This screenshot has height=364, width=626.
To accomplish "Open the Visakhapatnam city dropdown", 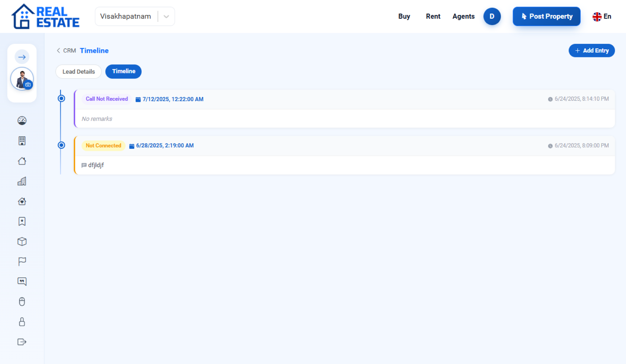I will (x=135, y=16).
